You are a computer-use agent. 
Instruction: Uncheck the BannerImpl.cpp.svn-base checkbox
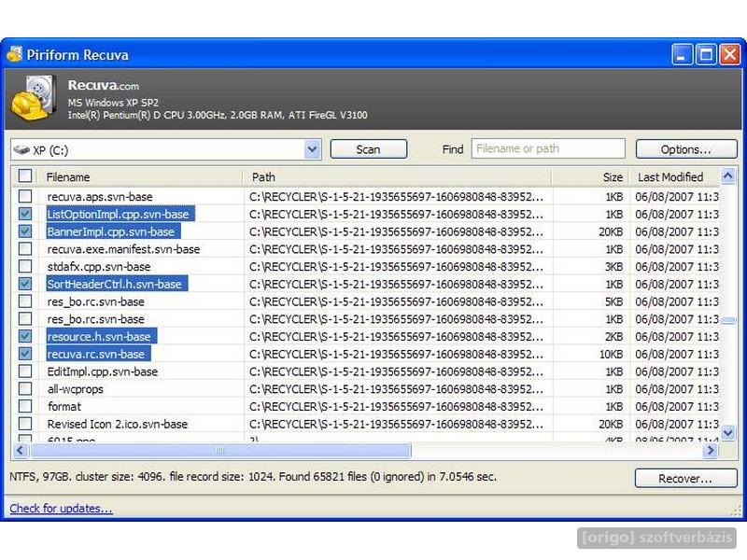[x=25, y=231]
